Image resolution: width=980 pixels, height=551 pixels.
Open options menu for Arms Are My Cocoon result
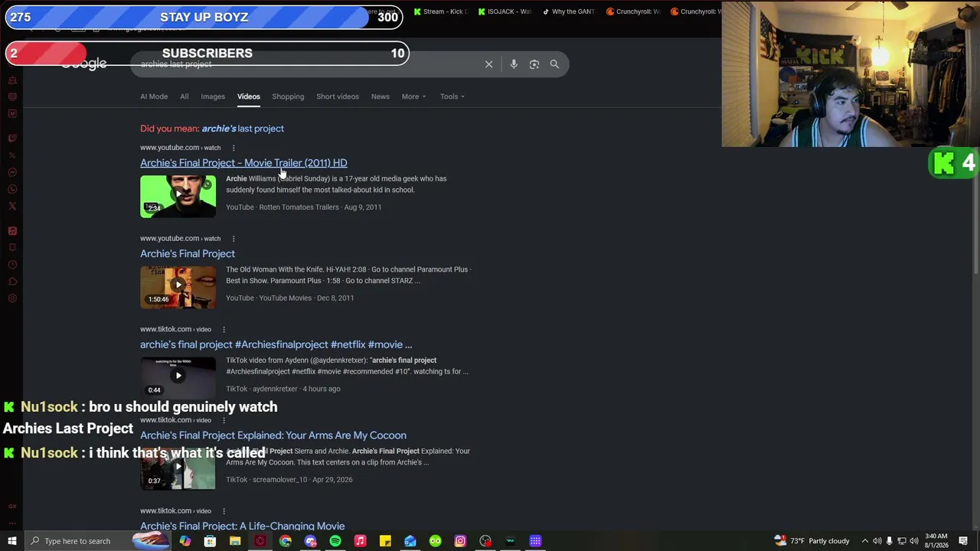pyautogui.click(x=224, y=420)
